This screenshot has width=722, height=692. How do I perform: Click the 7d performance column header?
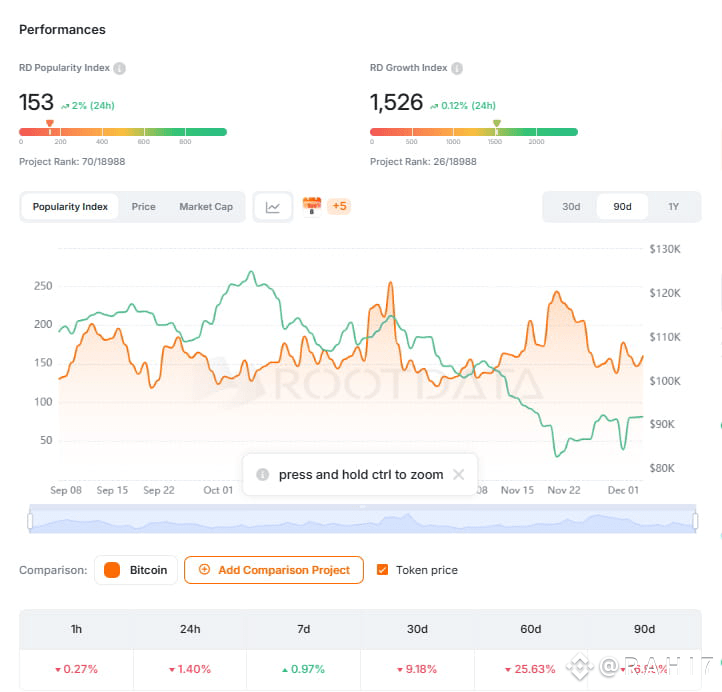pos(303,629)
